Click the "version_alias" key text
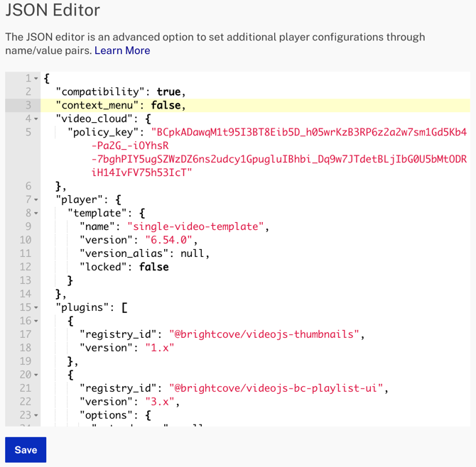The width and height of the screenshot is (476, 467). (124, 253)
